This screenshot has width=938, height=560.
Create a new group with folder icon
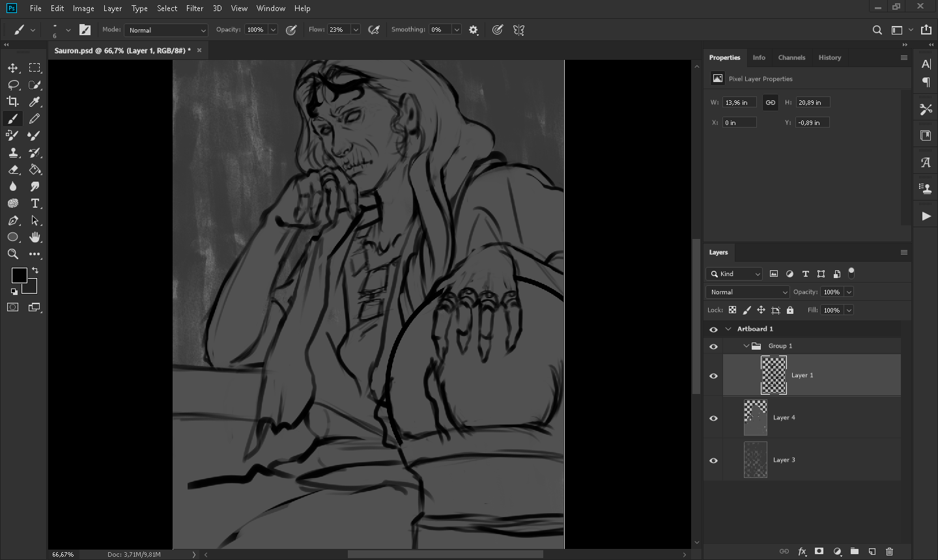coord(854,552)
